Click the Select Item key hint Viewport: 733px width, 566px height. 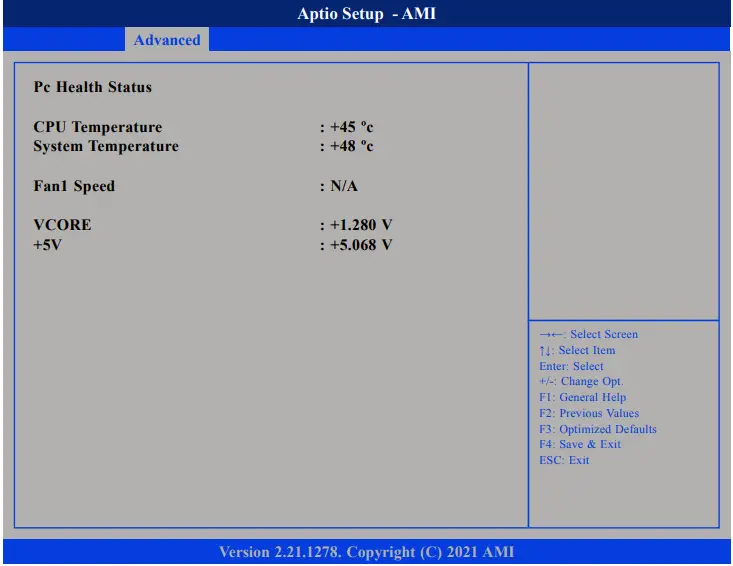point(577,350)
